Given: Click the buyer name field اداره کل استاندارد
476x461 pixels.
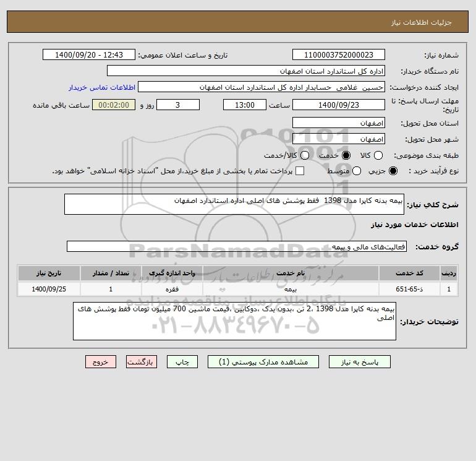Looking at the screenshot, I should pyautogui.click(x=246, y=71).
